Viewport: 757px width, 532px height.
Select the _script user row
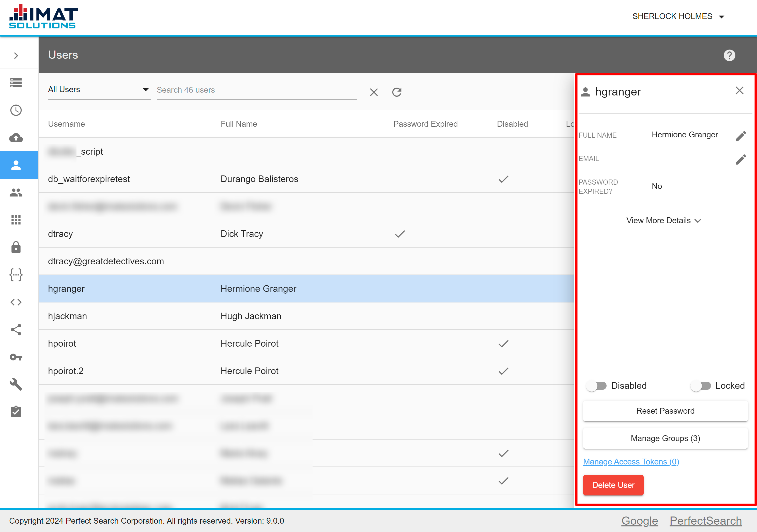pyautogui.click(x=306, y=152)
